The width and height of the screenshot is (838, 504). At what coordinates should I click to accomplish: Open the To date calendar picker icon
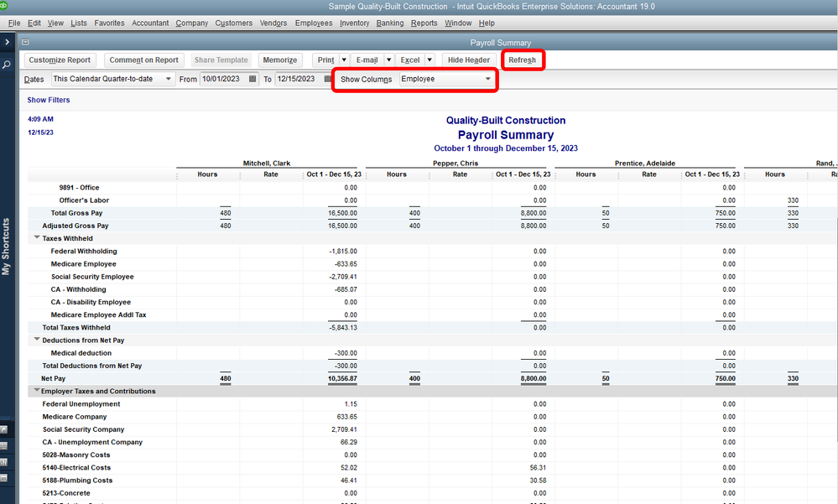(x=328, y=79)
